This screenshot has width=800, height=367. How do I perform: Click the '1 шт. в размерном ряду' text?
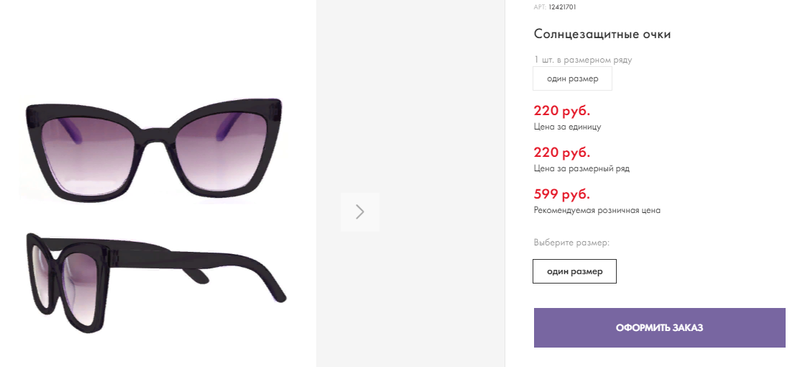583,60
